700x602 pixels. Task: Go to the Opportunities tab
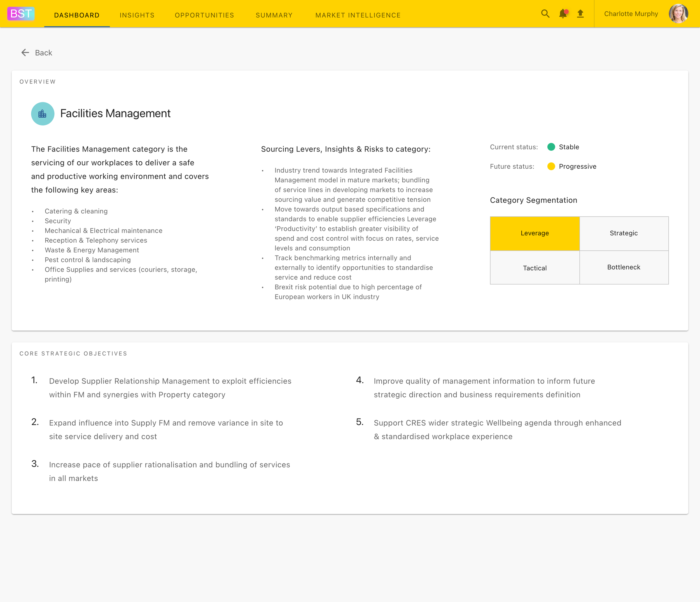coord(204,15)
